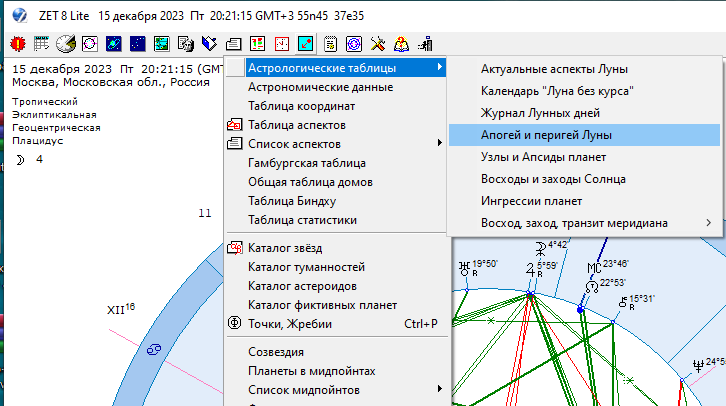
Task: Open the document with portrait icon
Action: tap(186, 44)
